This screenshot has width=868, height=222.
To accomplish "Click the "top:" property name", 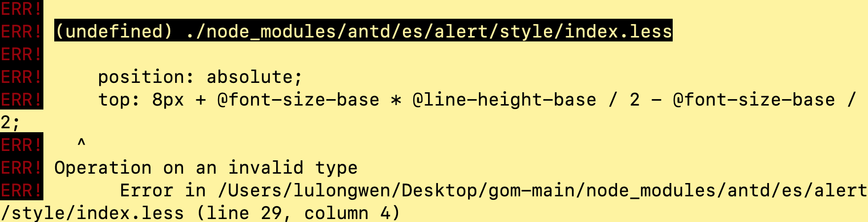I will coord(119,100).
